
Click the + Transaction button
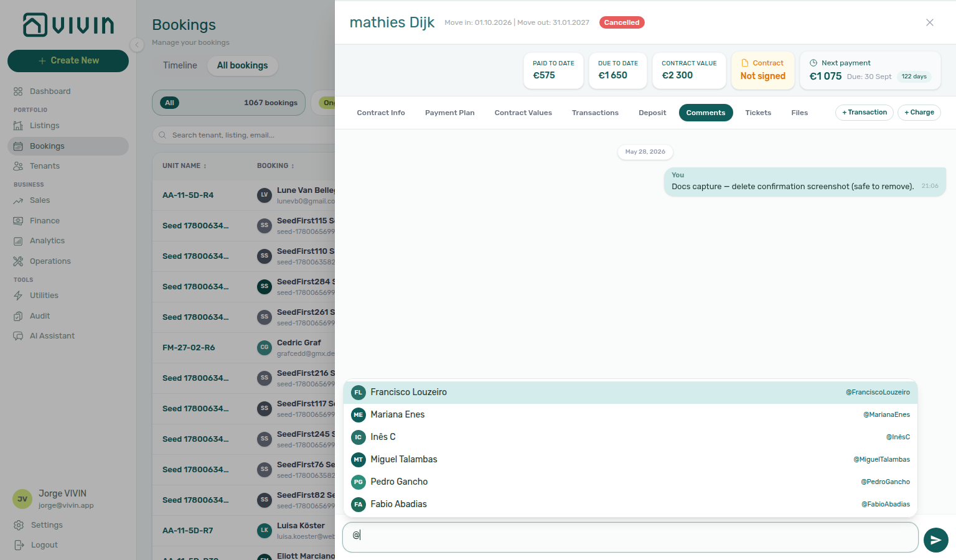coord(865,113)
